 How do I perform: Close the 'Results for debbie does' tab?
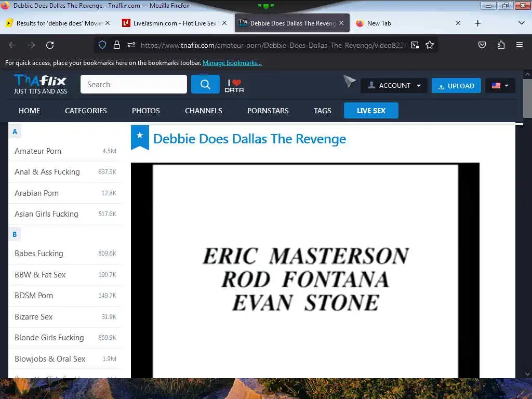[x=108, y=23]
